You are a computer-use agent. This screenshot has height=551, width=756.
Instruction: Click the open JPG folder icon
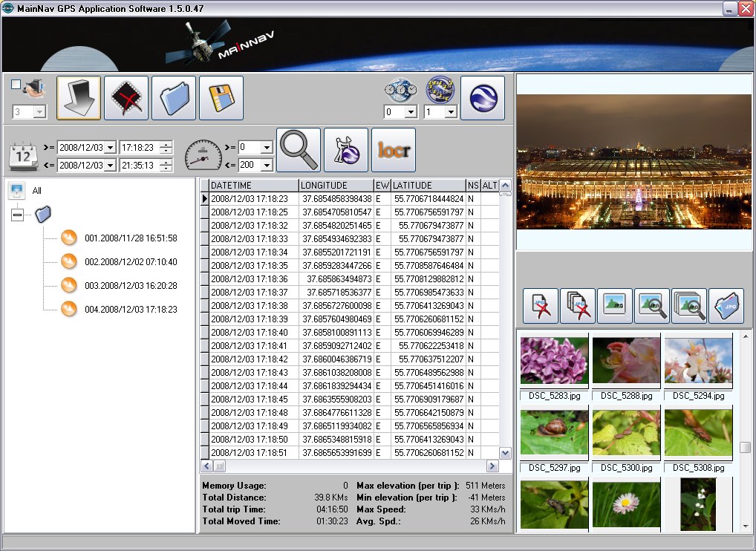726,306
